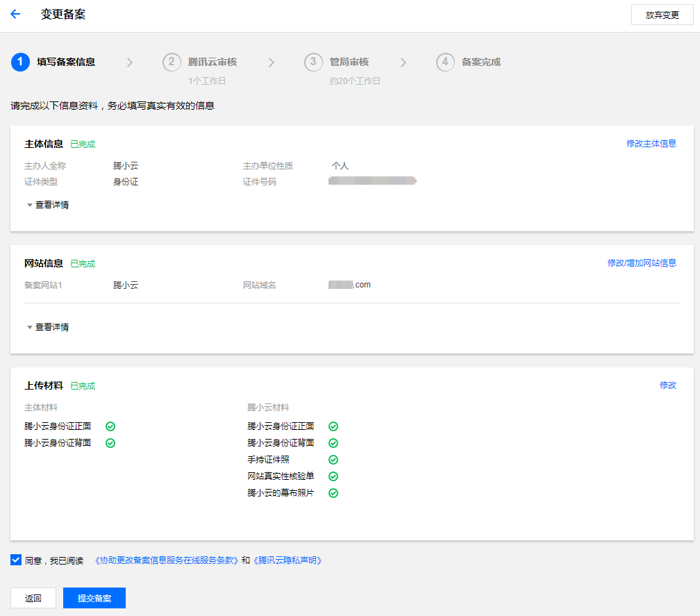Click the blurred 证件号码 value
The height and width of the screenshot is (616, 700).
pos(372,181)
